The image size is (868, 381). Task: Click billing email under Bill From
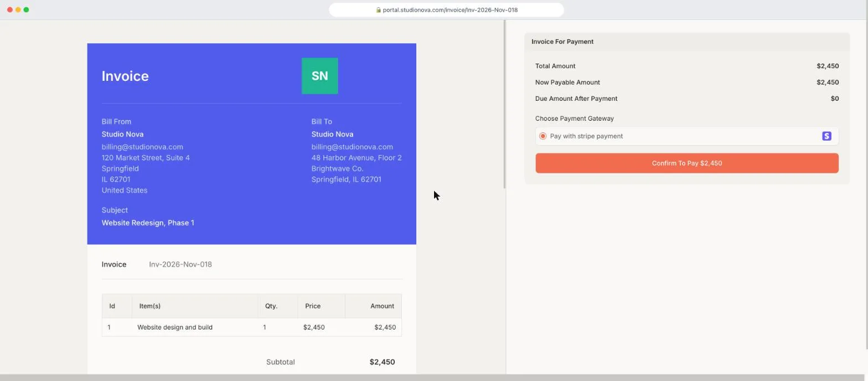(x=142, y=147)
